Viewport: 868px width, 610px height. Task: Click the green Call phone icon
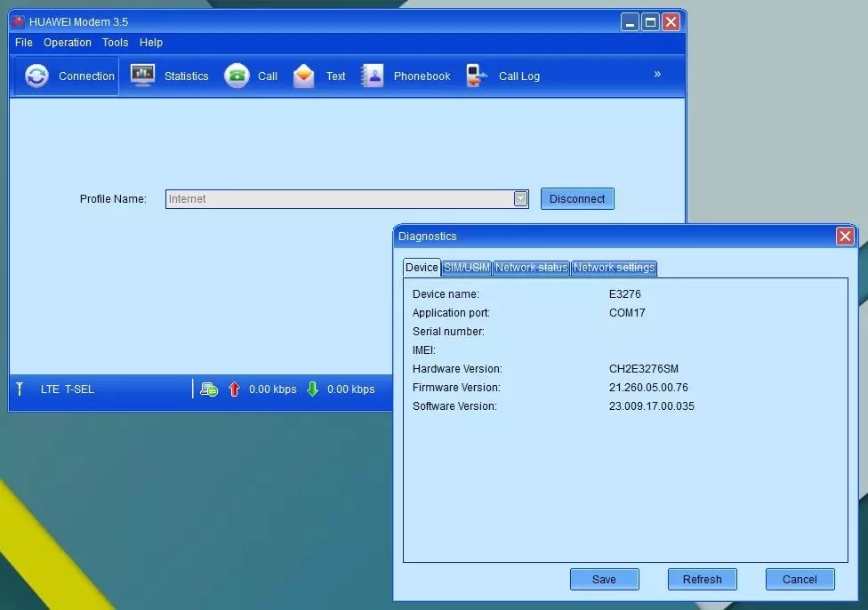[237, 76]
